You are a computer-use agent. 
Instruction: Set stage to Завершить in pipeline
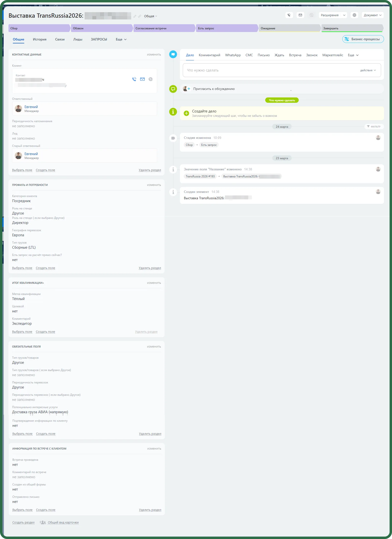coord(352,28)
